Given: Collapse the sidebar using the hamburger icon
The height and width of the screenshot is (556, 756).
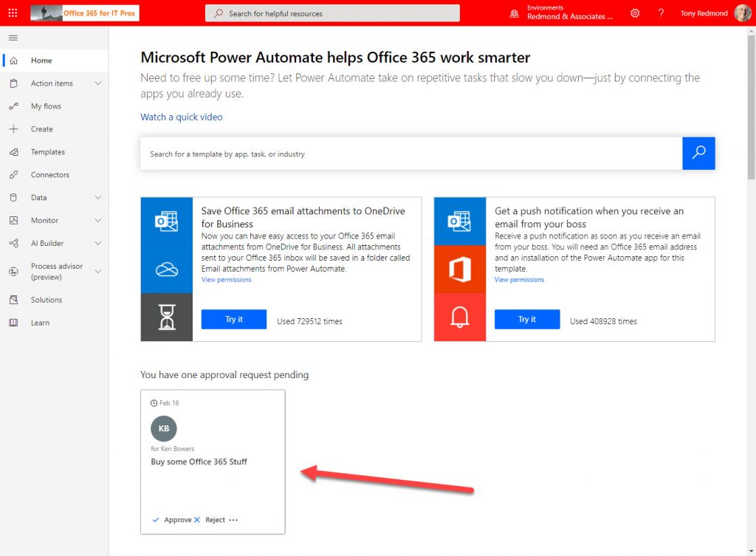Looking at the screenshot, I should (13, 38).
